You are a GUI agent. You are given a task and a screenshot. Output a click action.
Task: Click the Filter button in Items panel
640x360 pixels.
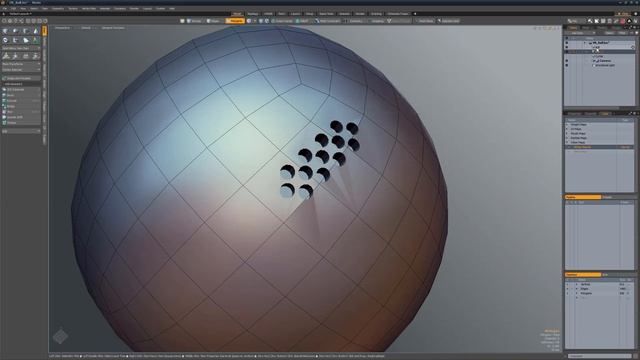622,33
